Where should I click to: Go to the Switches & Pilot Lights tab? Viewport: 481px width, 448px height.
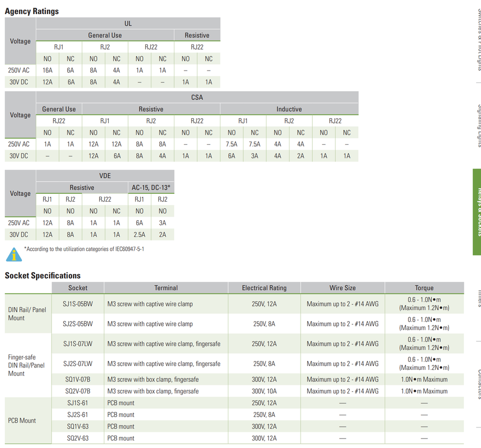pyautogui.click(x=477, y=38)
